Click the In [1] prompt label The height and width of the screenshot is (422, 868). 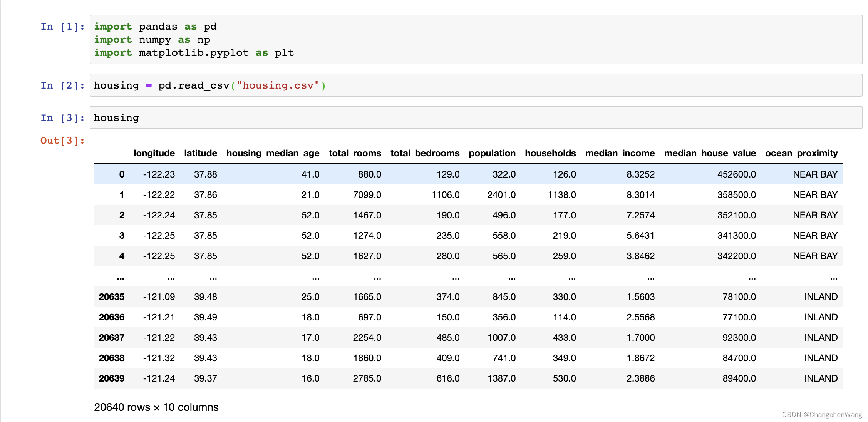point(62,27)
